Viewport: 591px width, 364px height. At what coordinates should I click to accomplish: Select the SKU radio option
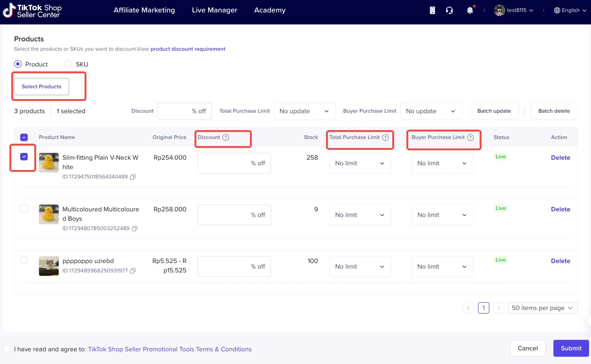pyautogui.click(x=68, y=64)
